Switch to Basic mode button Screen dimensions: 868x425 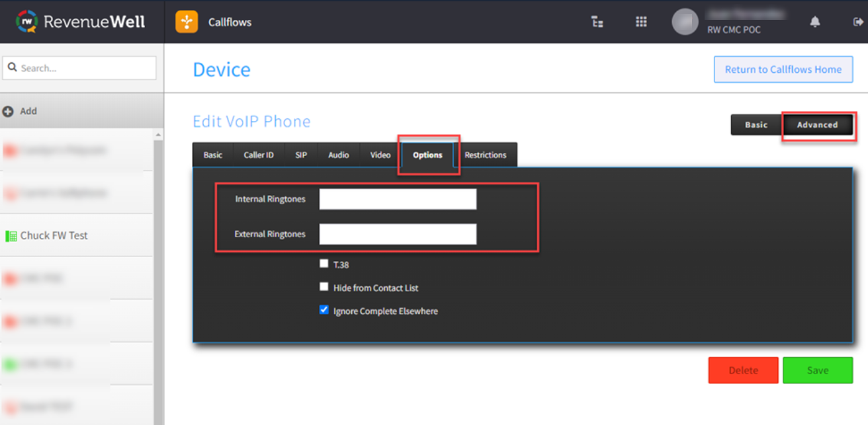click(756, 124)
